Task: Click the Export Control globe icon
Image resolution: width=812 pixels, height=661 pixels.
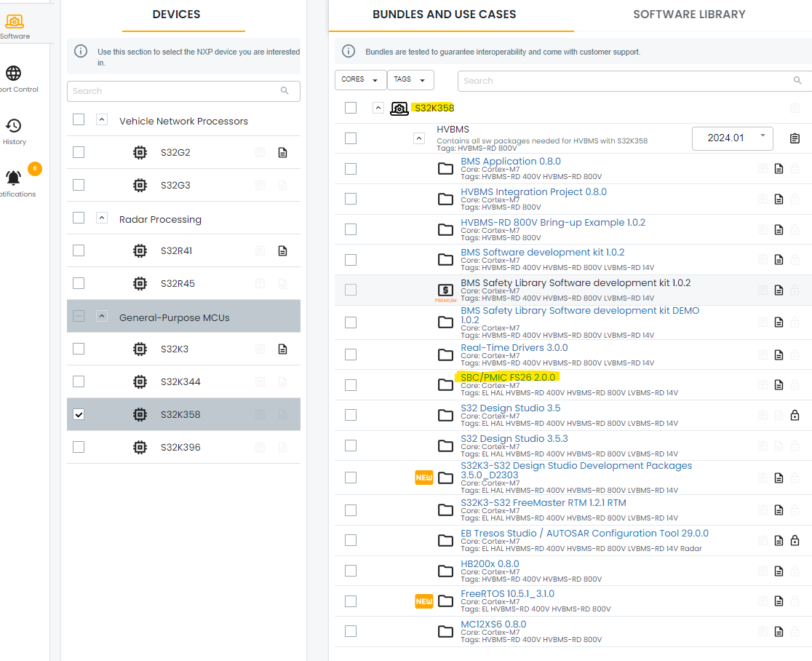Action: [x=14, y=74]
